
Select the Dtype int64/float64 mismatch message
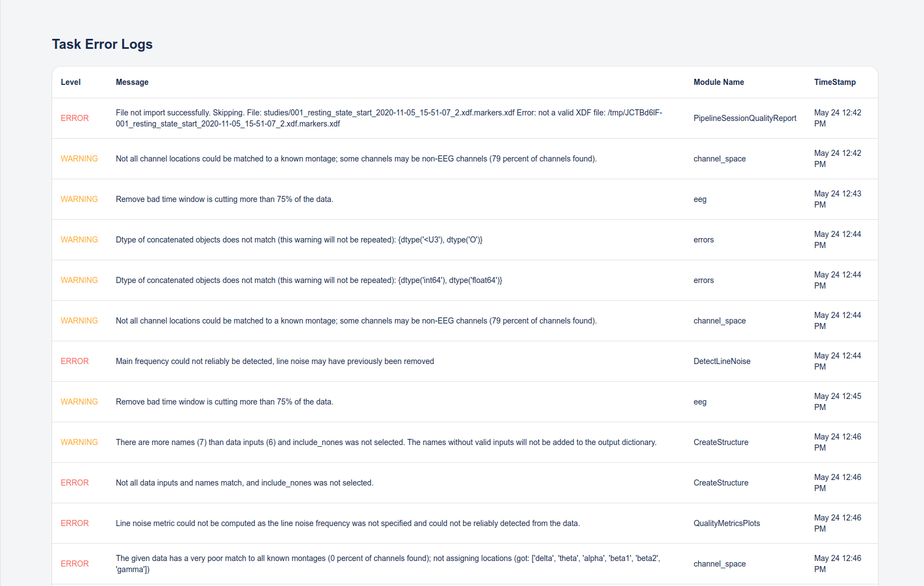click(309, 280)
